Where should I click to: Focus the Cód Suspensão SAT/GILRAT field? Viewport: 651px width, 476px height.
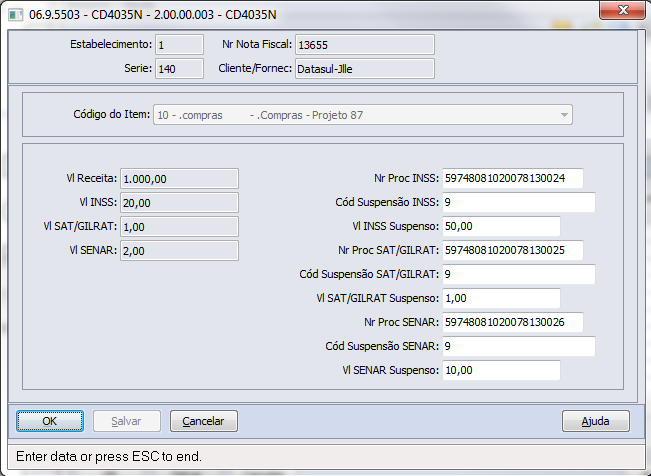517,274
